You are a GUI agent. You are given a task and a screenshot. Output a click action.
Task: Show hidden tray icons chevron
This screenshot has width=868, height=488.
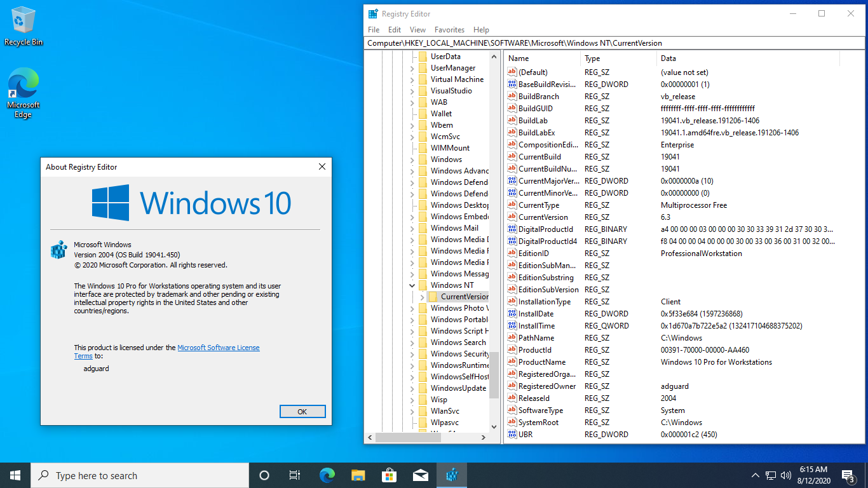tap(756, 475)
